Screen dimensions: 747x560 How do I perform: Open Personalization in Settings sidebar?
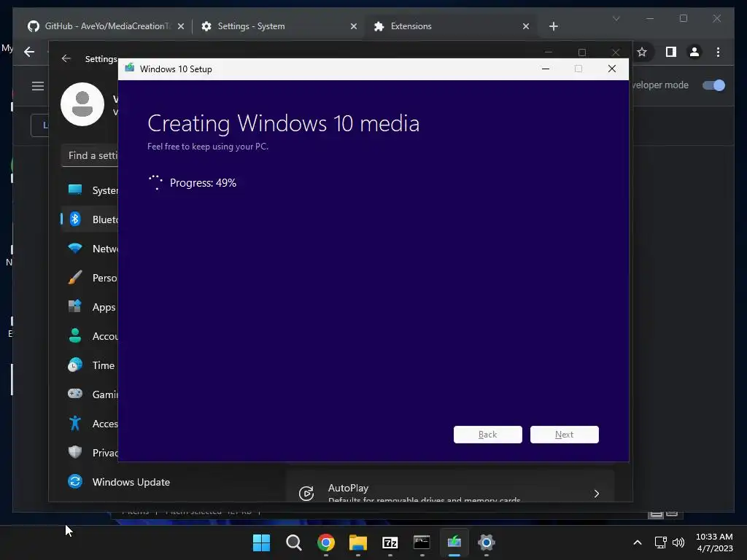(x=90, y=278)
